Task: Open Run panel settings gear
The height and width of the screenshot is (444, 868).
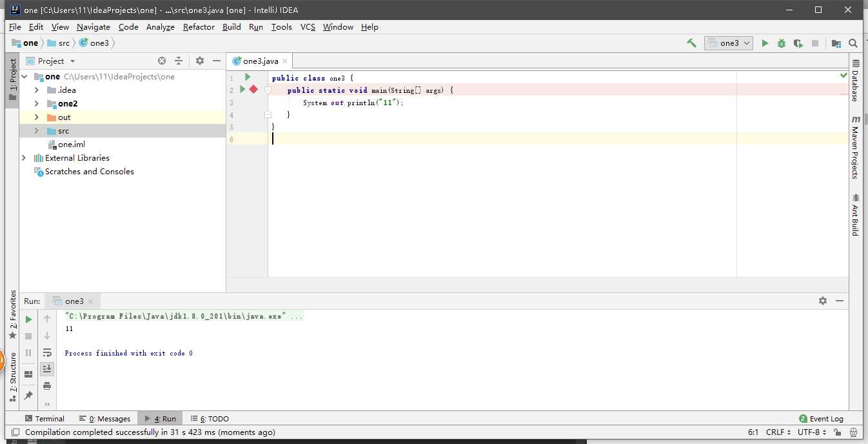Action: click(823, 301)
